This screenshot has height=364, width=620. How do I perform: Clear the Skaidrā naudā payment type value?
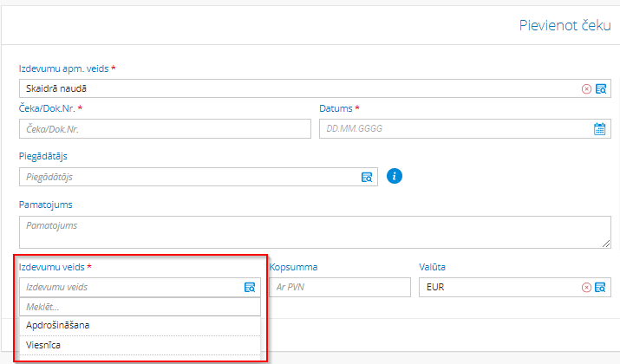586,88
